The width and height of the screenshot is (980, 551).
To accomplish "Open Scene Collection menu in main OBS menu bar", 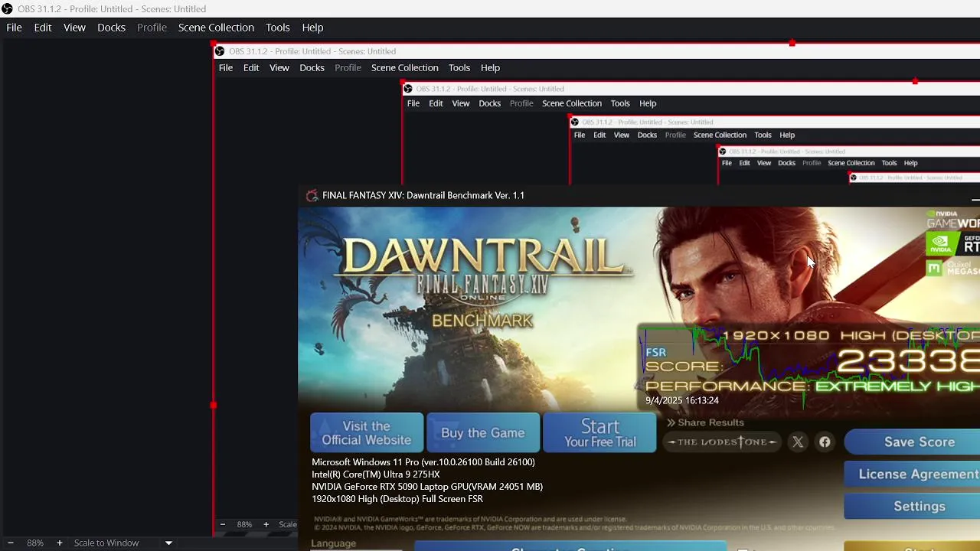I will pyautogui.click(x=216, y=28).
